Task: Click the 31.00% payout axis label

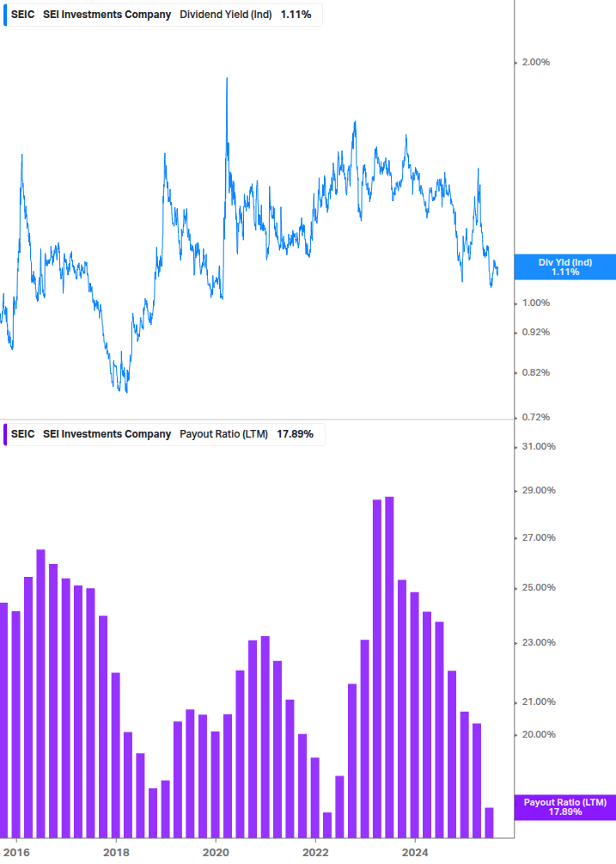Action: coord(539,446)
